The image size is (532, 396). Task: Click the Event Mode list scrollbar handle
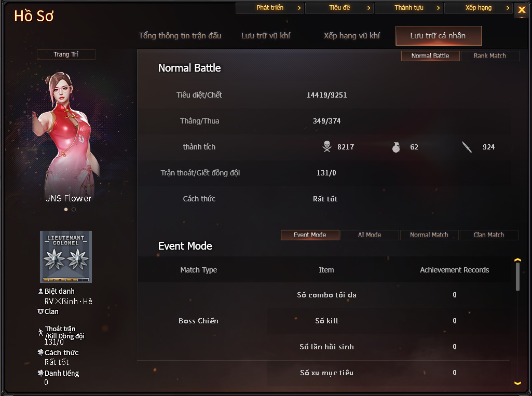[x=518, y=277]
